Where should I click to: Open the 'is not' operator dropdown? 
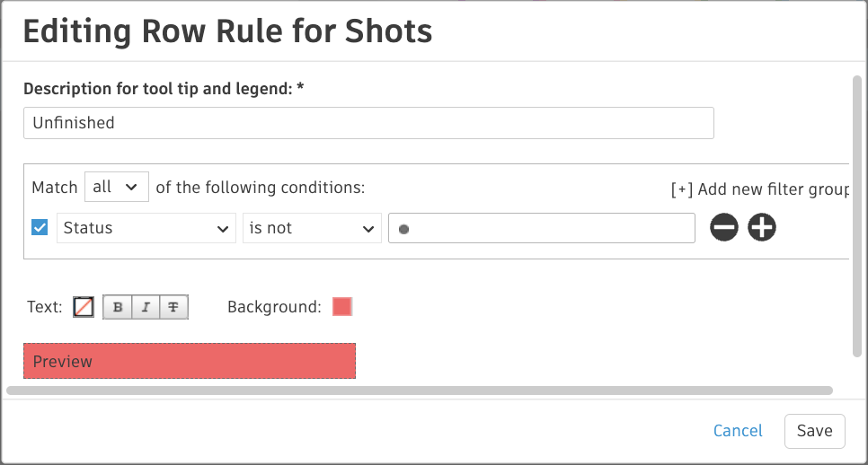pyautogui.click(x=311, y=228)
